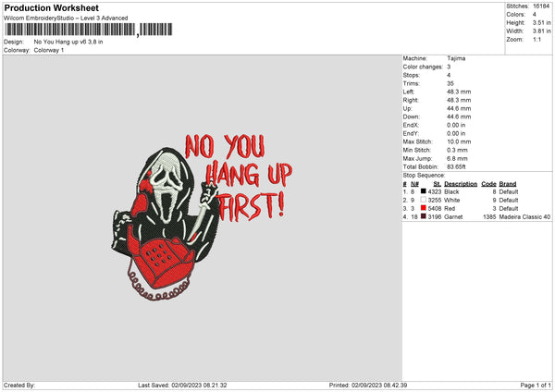Click the Zoom value 1:1
This screenshot has width=555, height=392.
click(536, 39)
